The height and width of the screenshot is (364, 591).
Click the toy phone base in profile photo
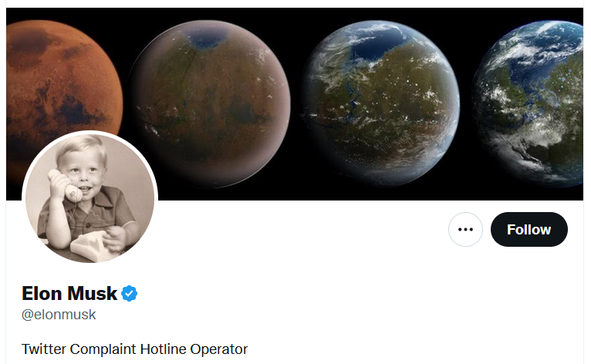pyautogui.click(x=89, y=246)
